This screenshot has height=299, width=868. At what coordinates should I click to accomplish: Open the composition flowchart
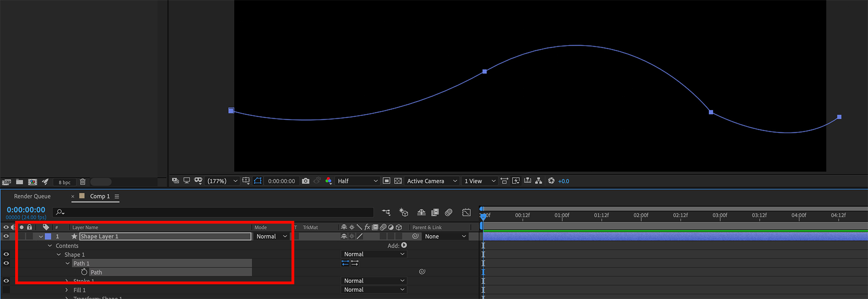[x=539, y=181]
